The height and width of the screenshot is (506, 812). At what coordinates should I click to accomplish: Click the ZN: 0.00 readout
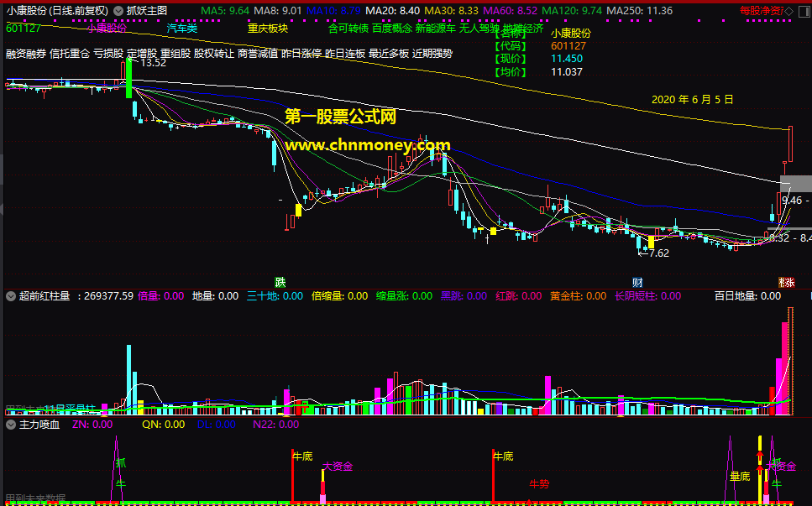(92, 425)
